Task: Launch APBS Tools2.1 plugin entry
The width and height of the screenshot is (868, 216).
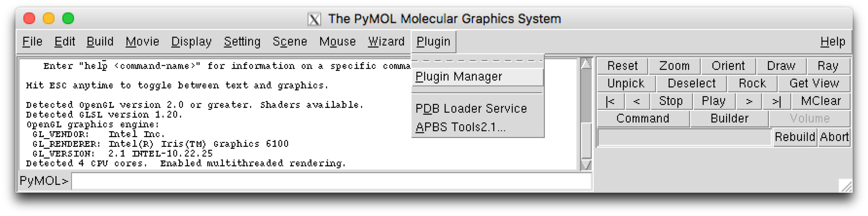Action: 460,127
